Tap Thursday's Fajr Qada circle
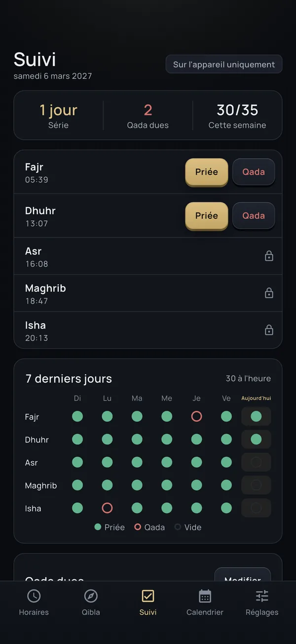 click(x=196, y=416)
